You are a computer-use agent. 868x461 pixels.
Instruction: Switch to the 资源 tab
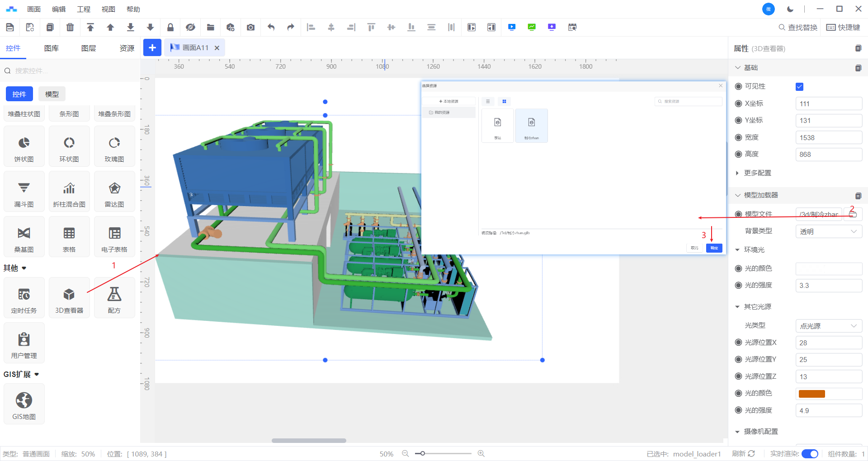127,48
